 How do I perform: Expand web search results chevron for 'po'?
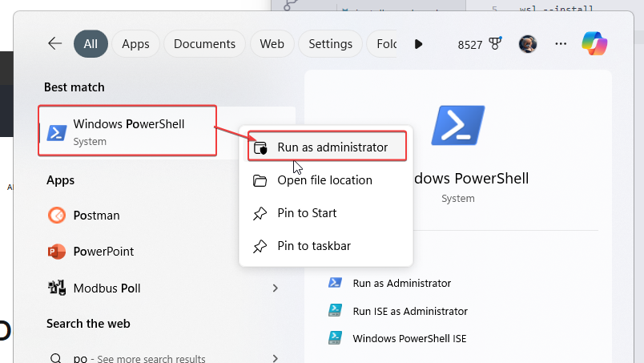click(x=276, y=358)
